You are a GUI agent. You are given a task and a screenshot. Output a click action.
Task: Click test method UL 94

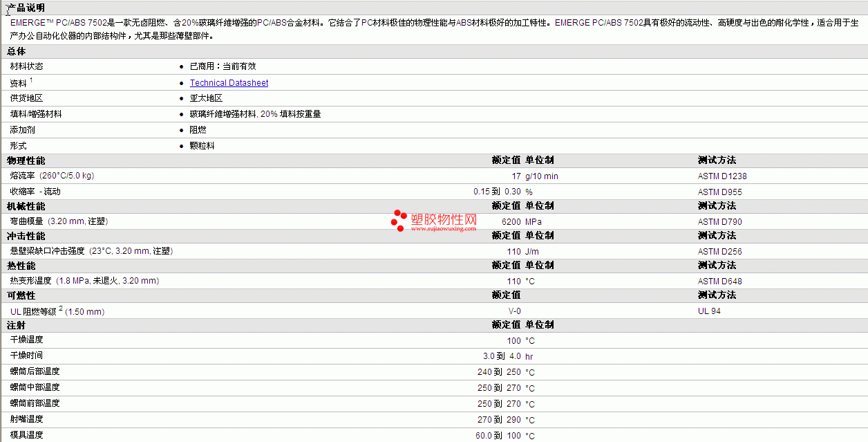(709, 311)
